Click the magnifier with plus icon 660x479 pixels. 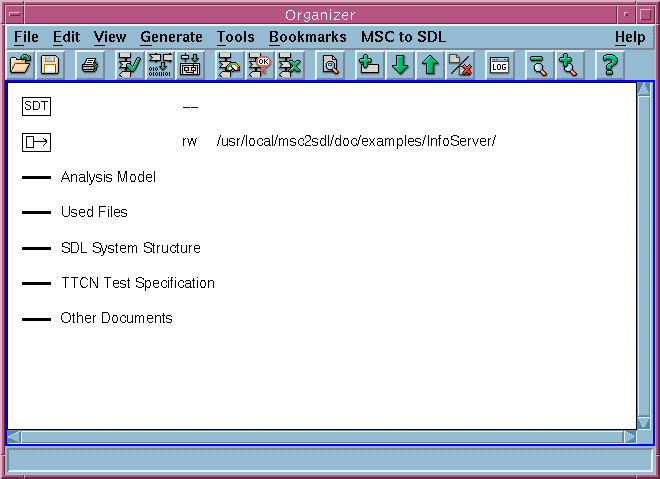tap(569, 66)
